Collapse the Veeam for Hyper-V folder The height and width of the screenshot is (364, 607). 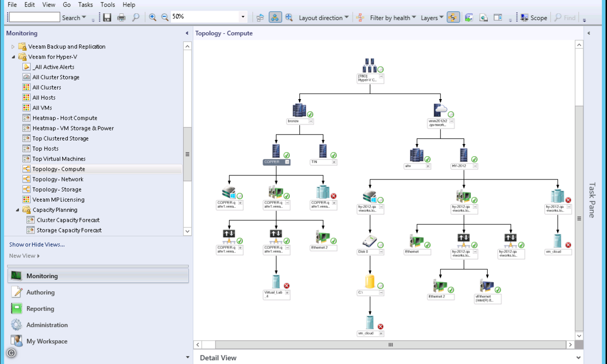click(13, 57)
